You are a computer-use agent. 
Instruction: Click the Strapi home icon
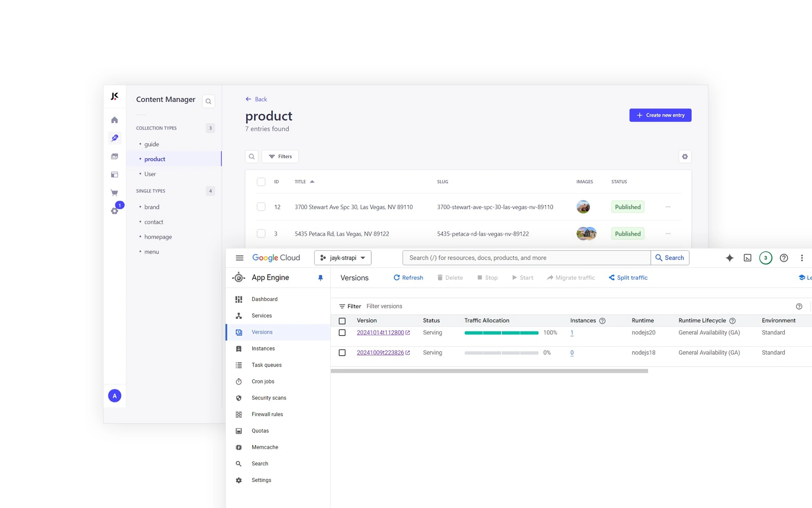coord(115,120)
